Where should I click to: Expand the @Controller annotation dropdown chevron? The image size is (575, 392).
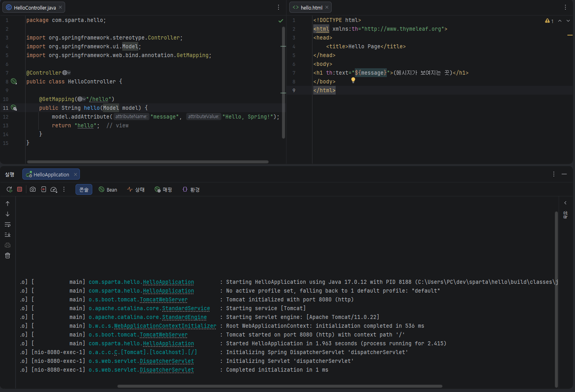point(69,73)
